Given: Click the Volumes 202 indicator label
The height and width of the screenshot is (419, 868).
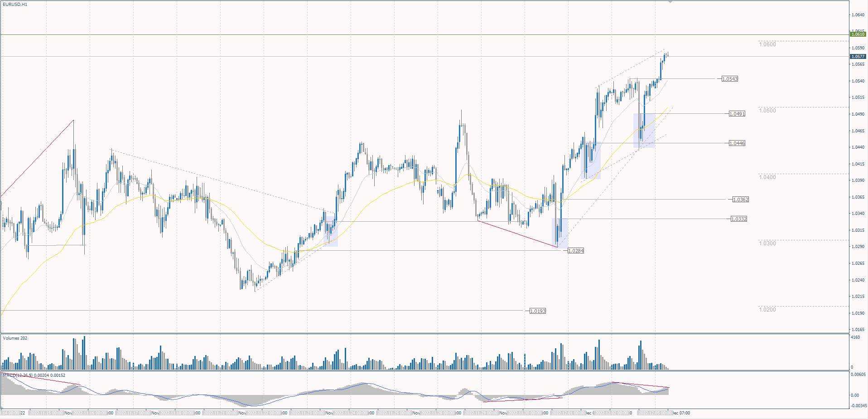Looking at the screenshot, I should pyautogui.click(x=15, y=338).
